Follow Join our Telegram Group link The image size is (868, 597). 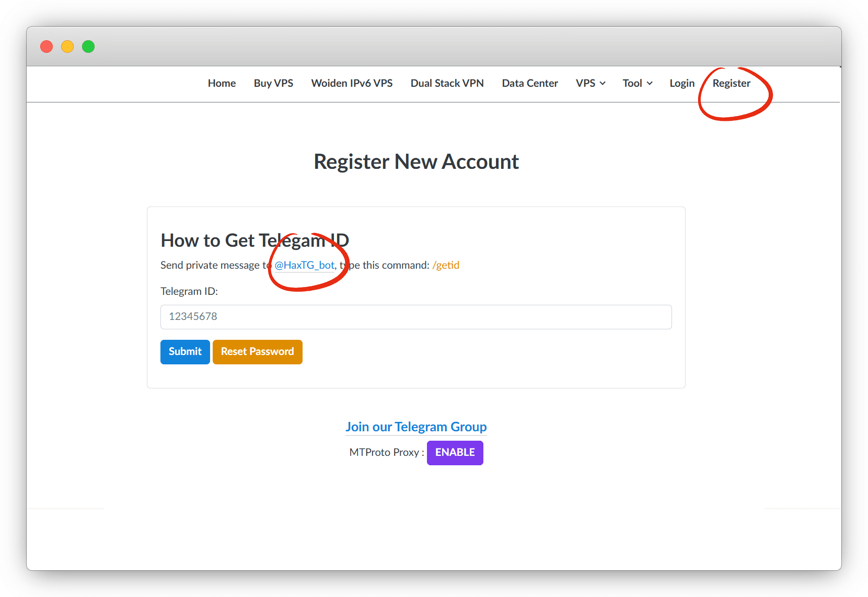(416, 427)
